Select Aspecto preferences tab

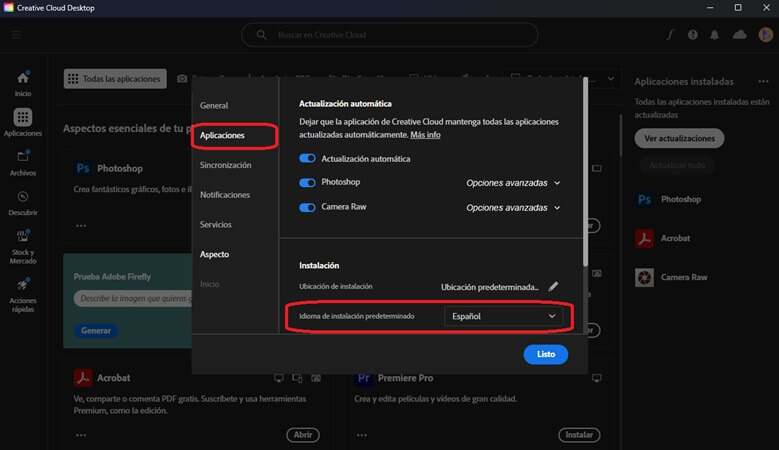[x=215, y=254]
